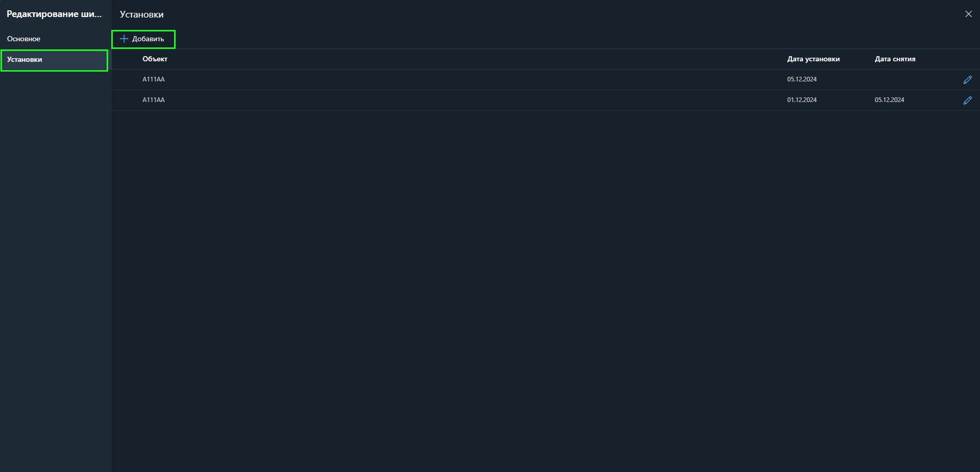Image resolution: width=980 pixels, height=472 pixels.
Task: Click the pencil edit icon on first A111AA row
Action: click(968, 79)
